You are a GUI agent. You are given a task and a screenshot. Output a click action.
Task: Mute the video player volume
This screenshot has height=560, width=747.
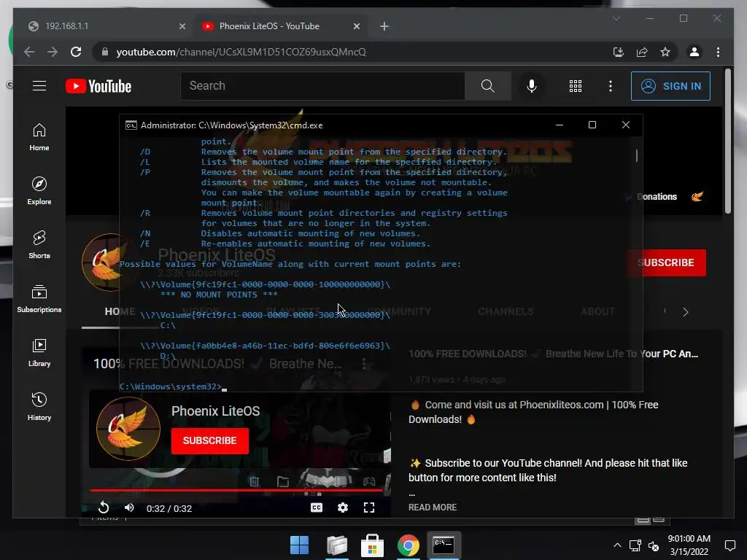[x=129, y=507]
